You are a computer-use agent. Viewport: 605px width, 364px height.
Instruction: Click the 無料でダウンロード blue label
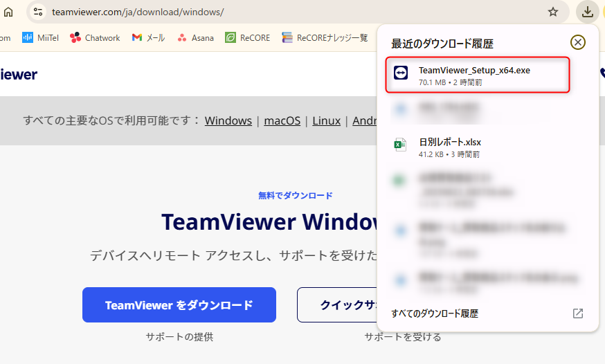coord(295,196)
